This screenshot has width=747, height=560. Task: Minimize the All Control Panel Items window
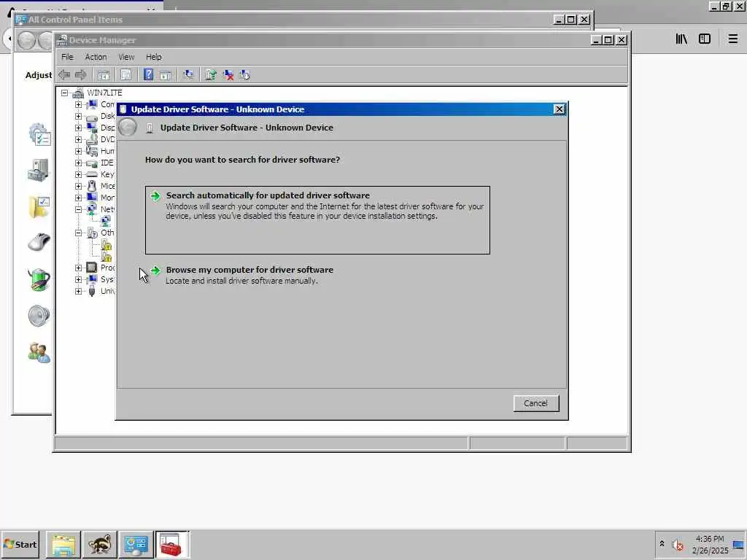[559, 20]
